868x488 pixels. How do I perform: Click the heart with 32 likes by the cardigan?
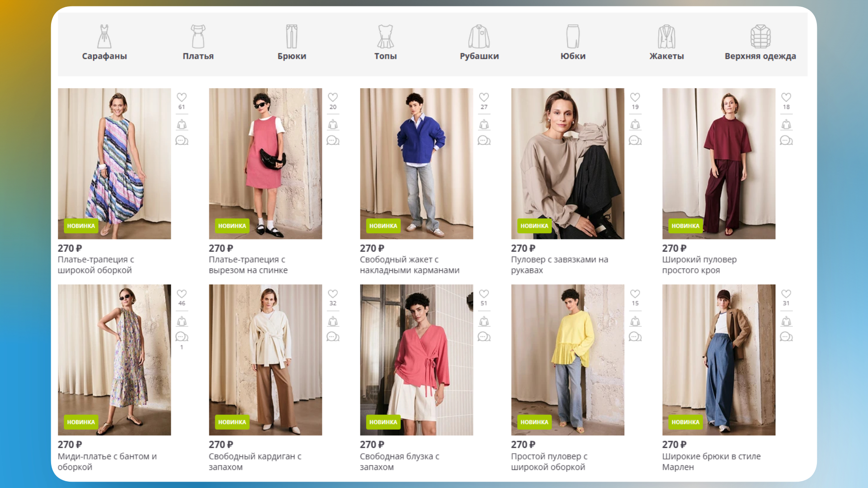[333, 294]
